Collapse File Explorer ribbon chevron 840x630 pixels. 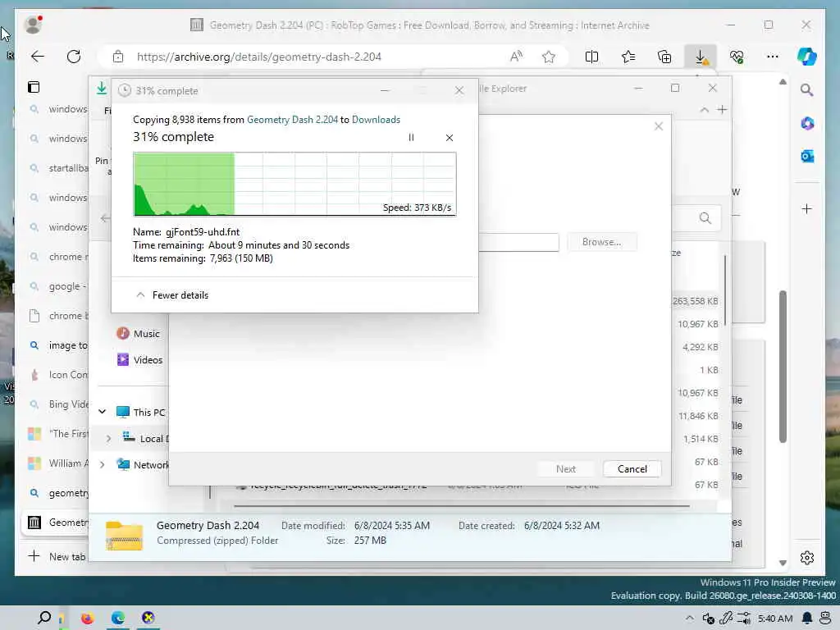(x=704, y=110)
